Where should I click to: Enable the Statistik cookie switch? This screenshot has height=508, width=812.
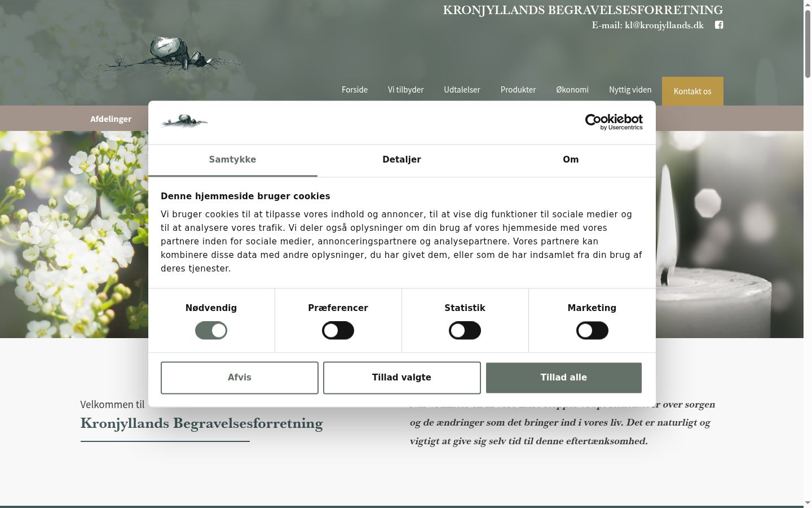pyautogui.click(x=465, y=330)
